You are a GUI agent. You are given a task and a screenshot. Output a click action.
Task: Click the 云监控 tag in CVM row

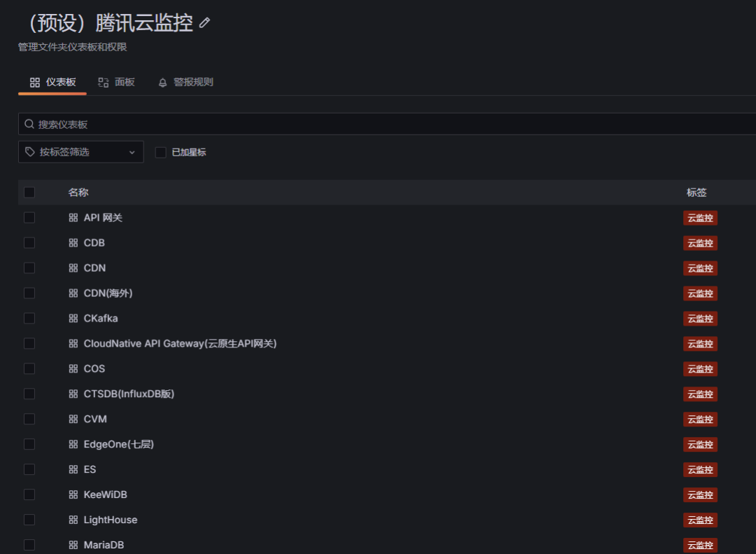coord(700,419)
